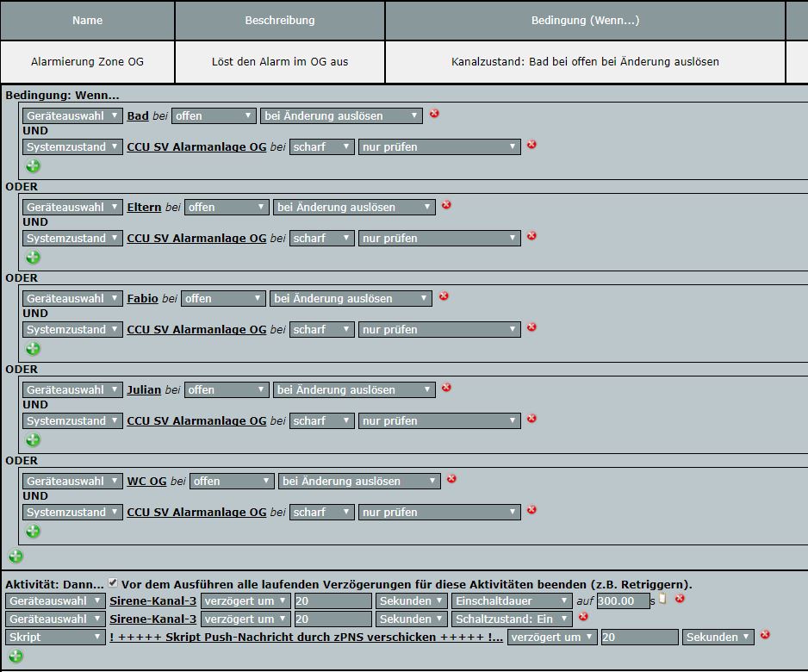This screenshot has height=672, width=808.
Task: Add condition to the Julian block
Action: coord(33,439)
